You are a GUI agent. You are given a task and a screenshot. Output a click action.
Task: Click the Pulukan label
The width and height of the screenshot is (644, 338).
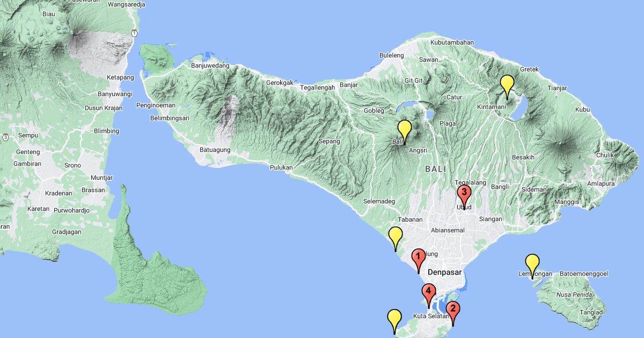[x=281, y=167]
